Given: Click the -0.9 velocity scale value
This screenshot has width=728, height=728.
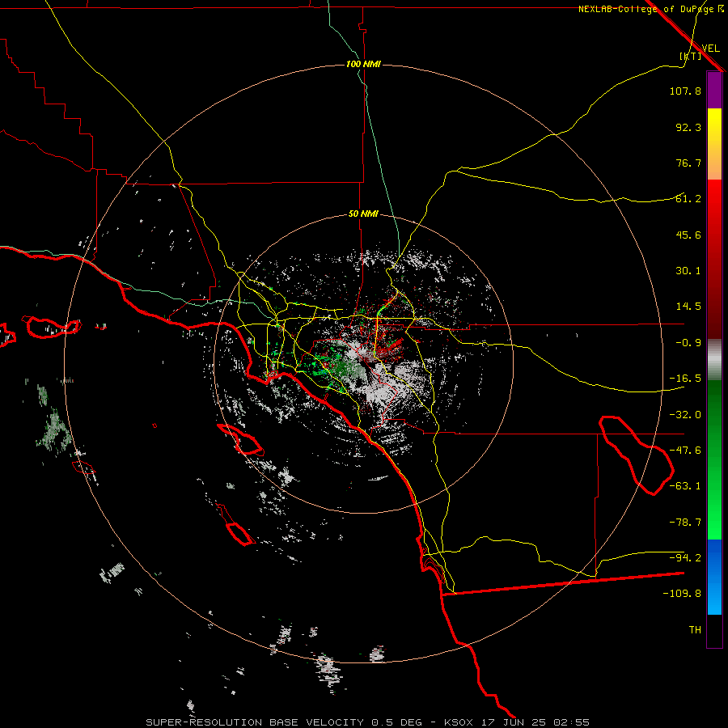Looking at the screenshot, I should pos(688,343).
